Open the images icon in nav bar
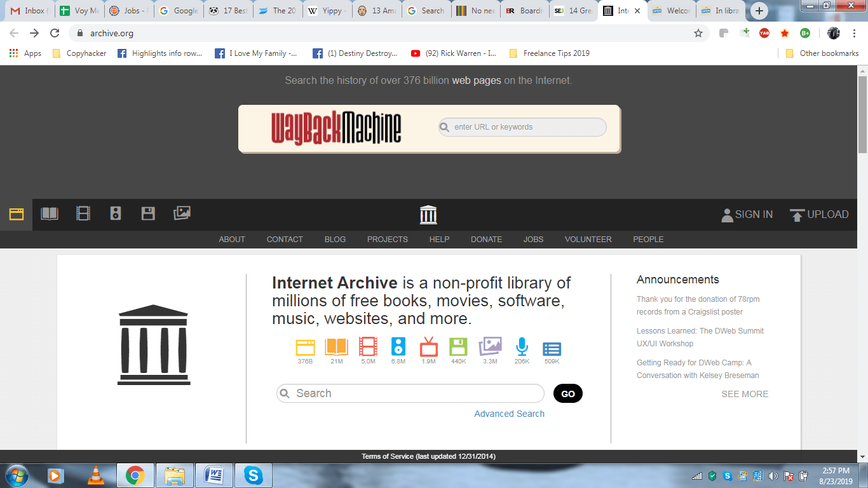The height and width of the screenshot is (488, 868). tap(182, 213)
